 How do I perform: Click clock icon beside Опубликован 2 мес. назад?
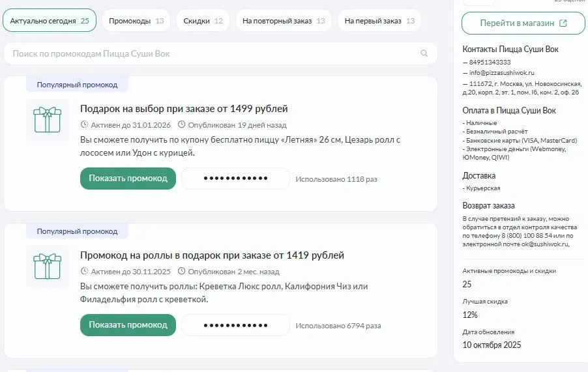tap(181, 271)
